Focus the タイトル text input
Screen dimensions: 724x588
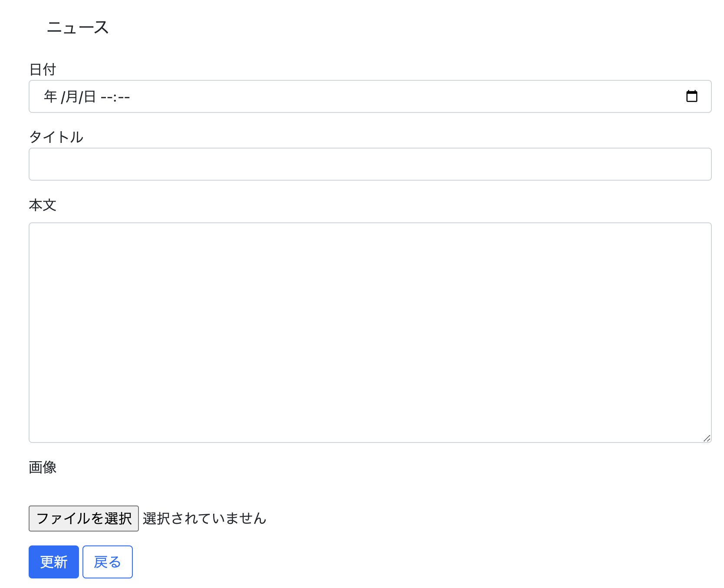pos(370,164)
